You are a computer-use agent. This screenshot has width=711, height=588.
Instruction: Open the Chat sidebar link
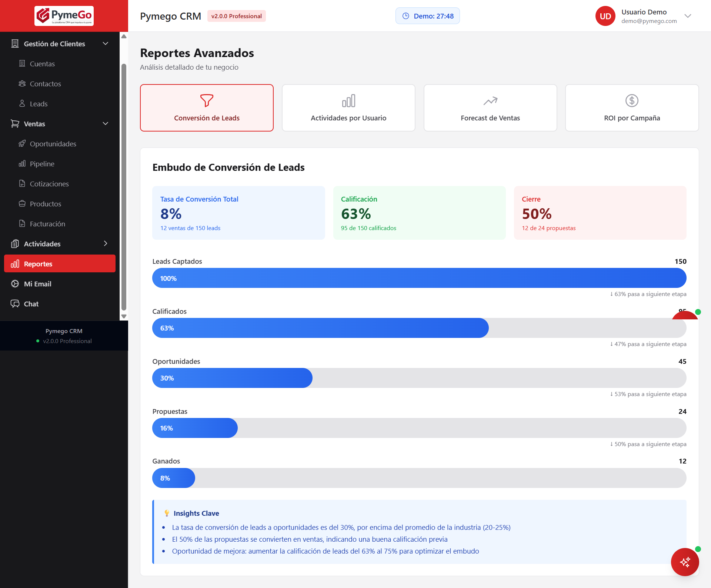tap(31, 304)
